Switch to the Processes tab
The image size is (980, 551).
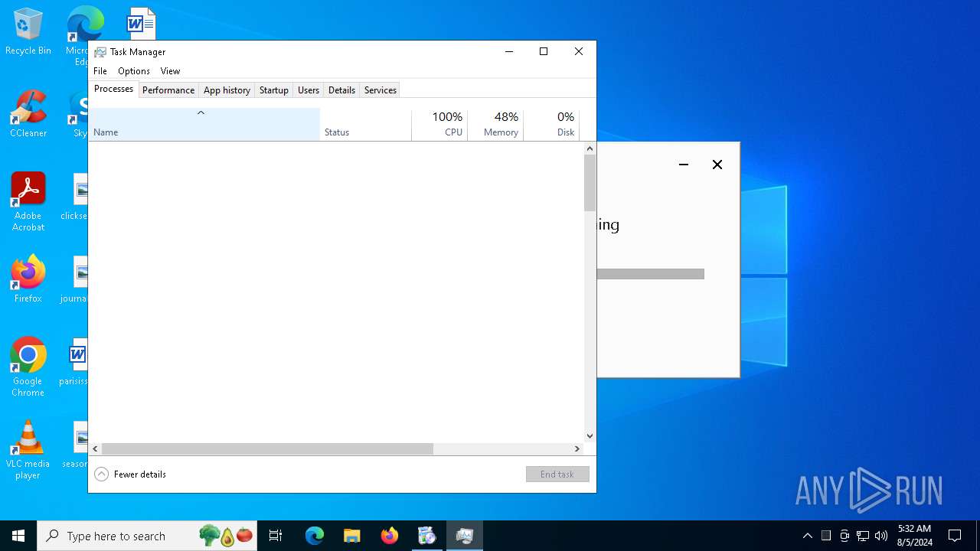[x=113, y=89]
